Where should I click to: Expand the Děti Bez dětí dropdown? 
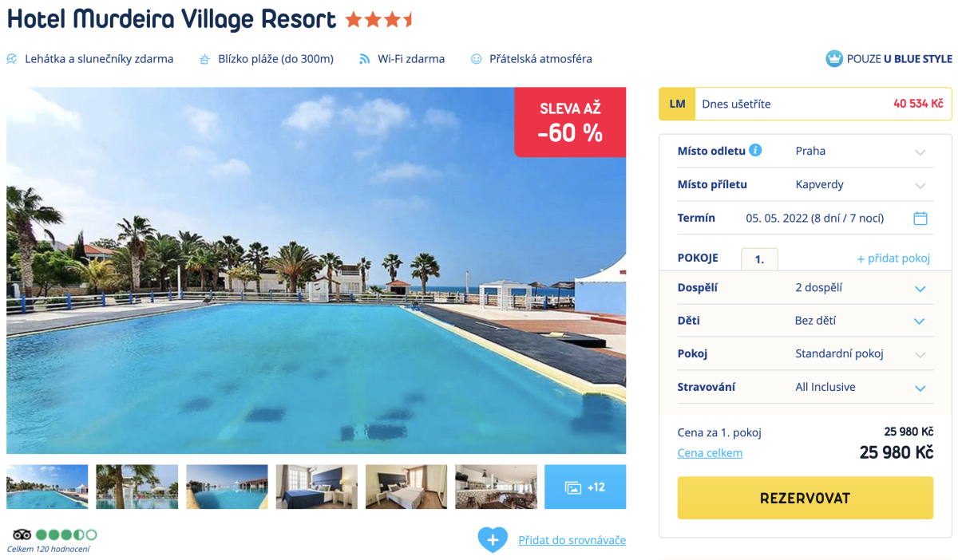805,321
